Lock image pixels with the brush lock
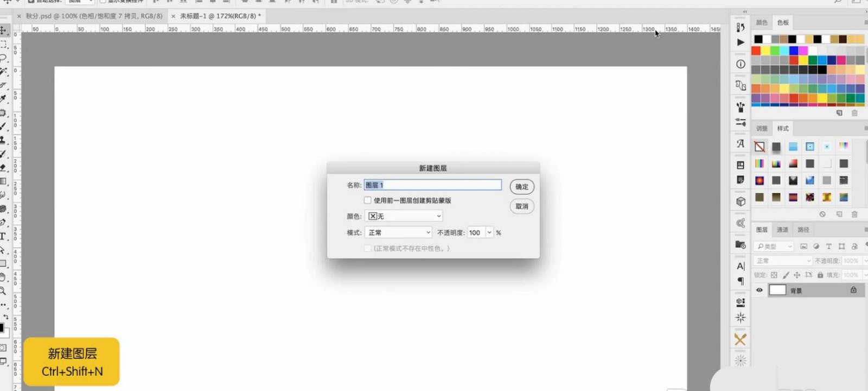The image size is (868, 391). (786, 275)
